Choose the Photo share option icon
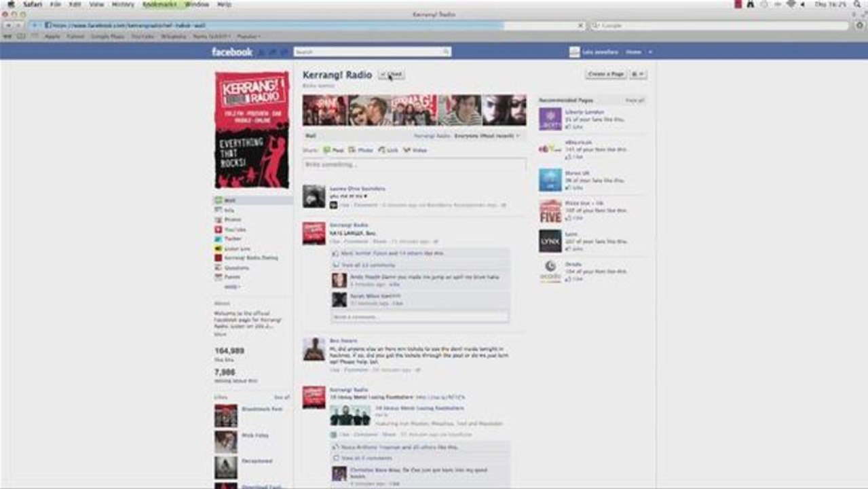Screen dimensions: 868x489 [352, 150]
